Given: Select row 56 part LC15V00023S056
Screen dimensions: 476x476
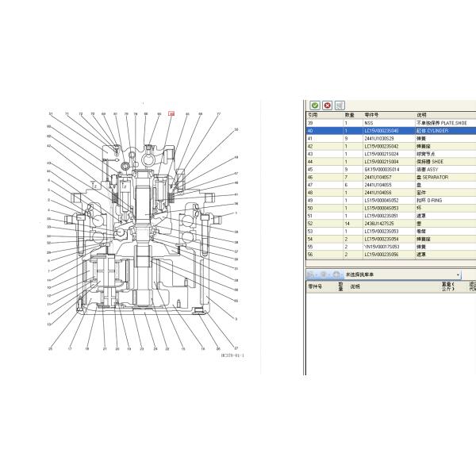Looking at the screenshot, I should click(x=389, y=255).
